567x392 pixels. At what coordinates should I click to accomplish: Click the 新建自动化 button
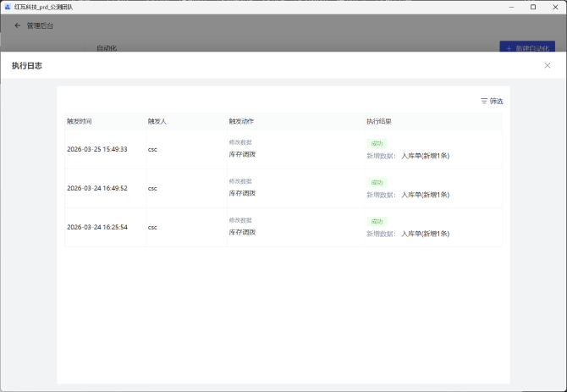[x=527, y=48]
